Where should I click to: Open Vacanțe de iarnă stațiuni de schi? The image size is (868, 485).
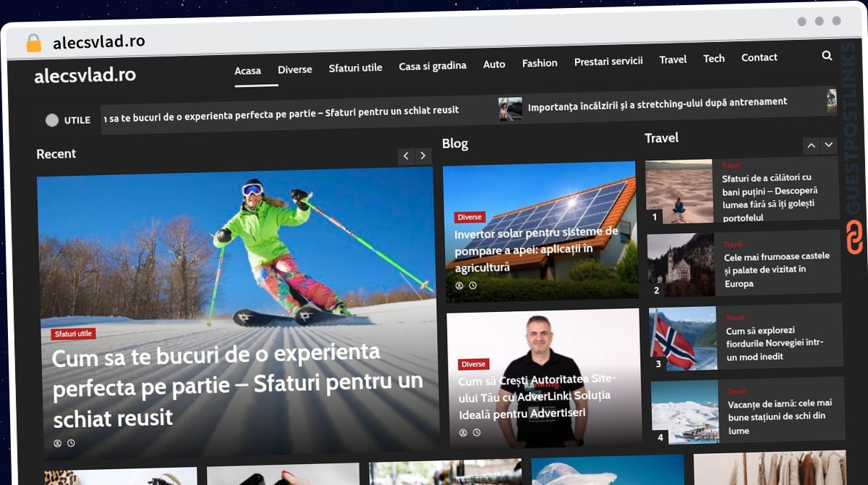point(780,417)
